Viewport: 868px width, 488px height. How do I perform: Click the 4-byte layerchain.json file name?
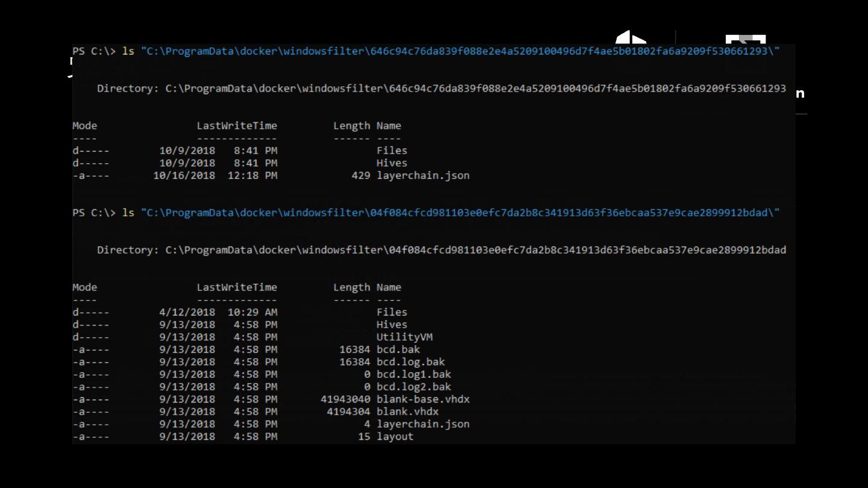pyautogui.click(x=423, y=424)
